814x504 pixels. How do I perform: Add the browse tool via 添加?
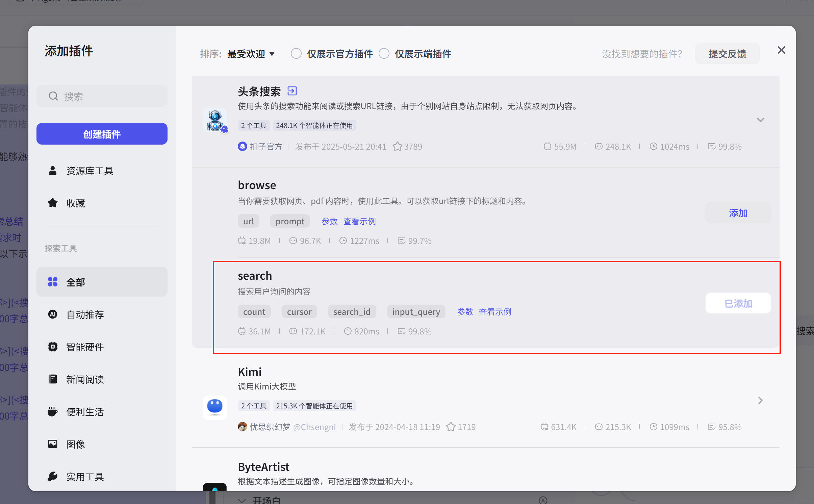click(738, 213)
